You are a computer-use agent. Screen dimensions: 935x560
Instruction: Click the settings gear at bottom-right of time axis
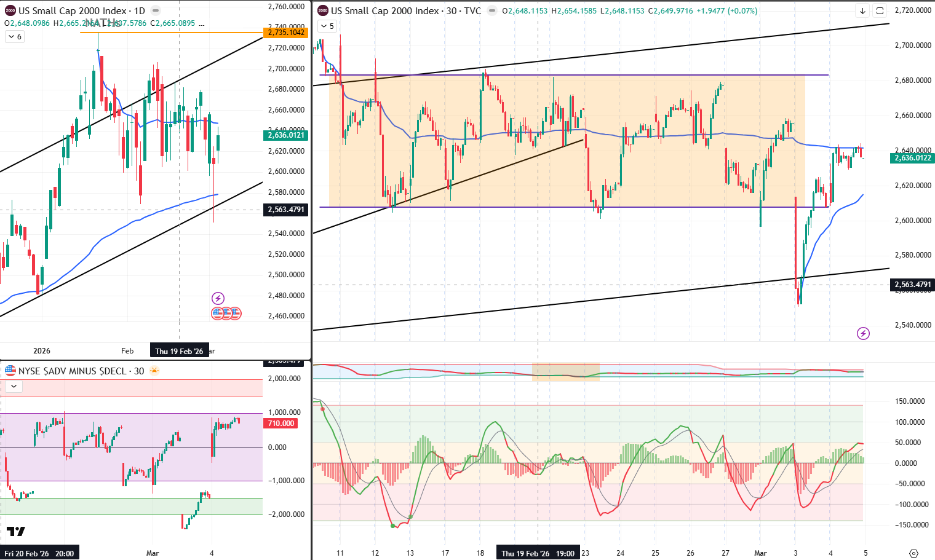913,553
